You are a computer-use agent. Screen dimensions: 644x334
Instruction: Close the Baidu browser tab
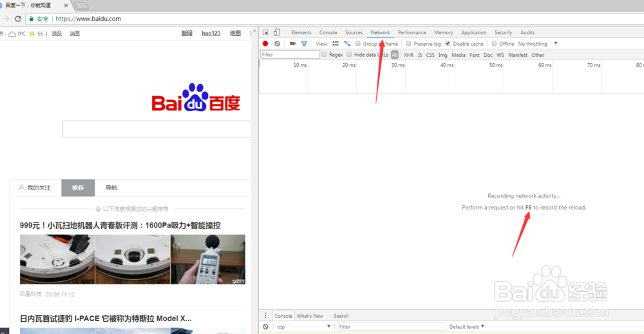[x=66, y=5]
